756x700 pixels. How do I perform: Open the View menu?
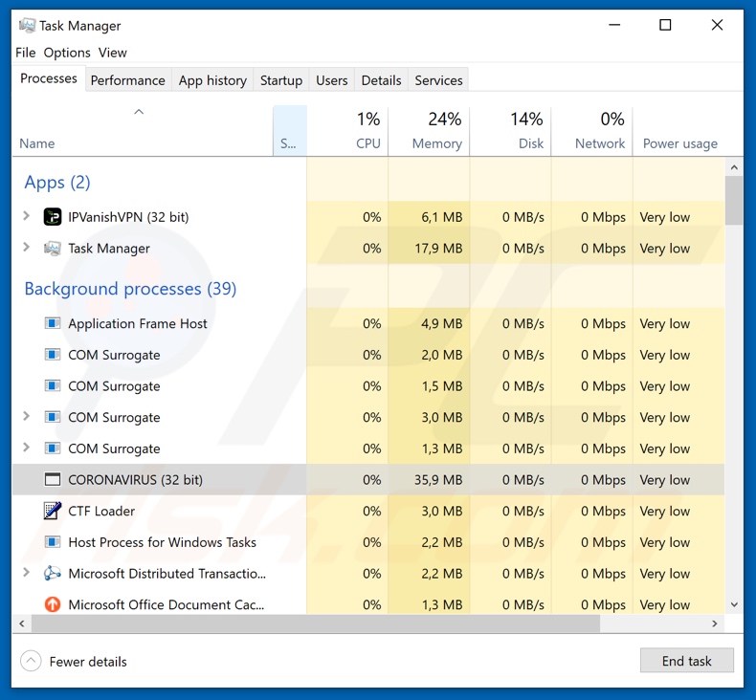[x=112, y=53]
